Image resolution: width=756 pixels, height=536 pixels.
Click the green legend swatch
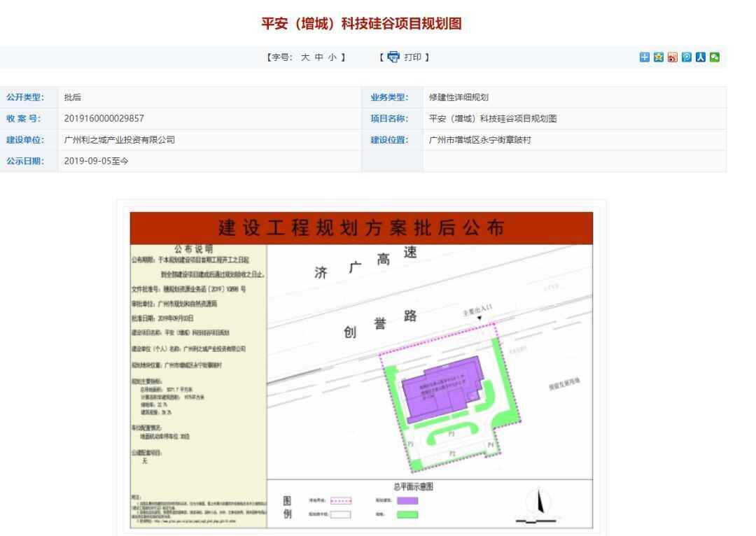point(407,514)
